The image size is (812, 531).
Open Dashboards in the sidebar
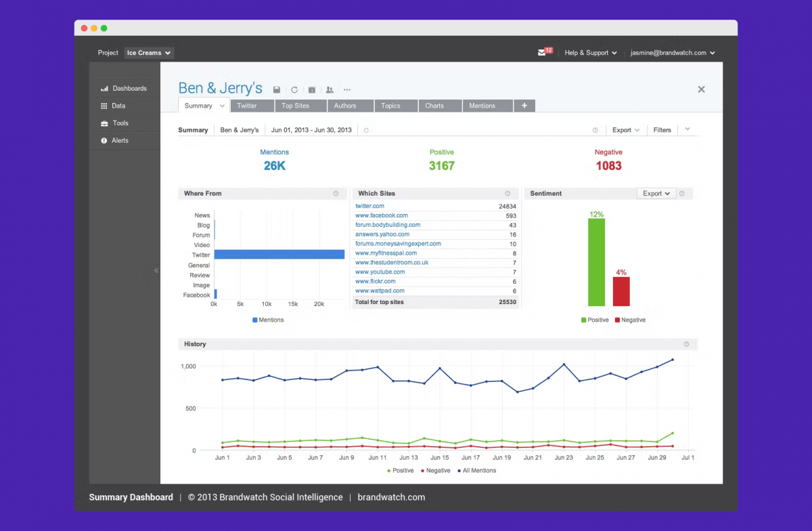click(x=125, y=89)
